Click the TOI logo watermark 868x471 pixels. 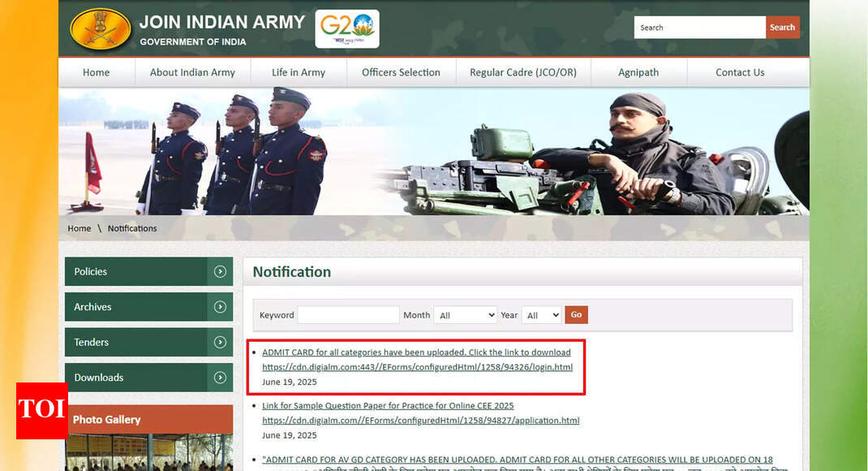pos(41,410)
